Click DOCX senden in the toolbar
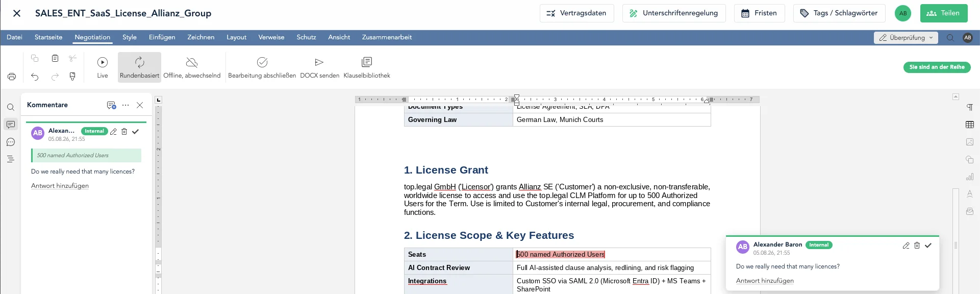The width and height of the screenshot is (980, 294). [x=319, y=67]
